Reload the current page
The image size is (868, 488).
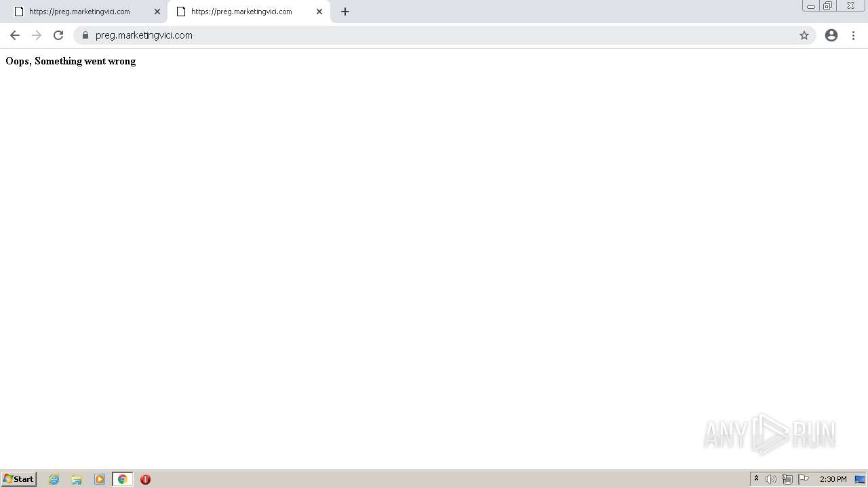(58, 35)
